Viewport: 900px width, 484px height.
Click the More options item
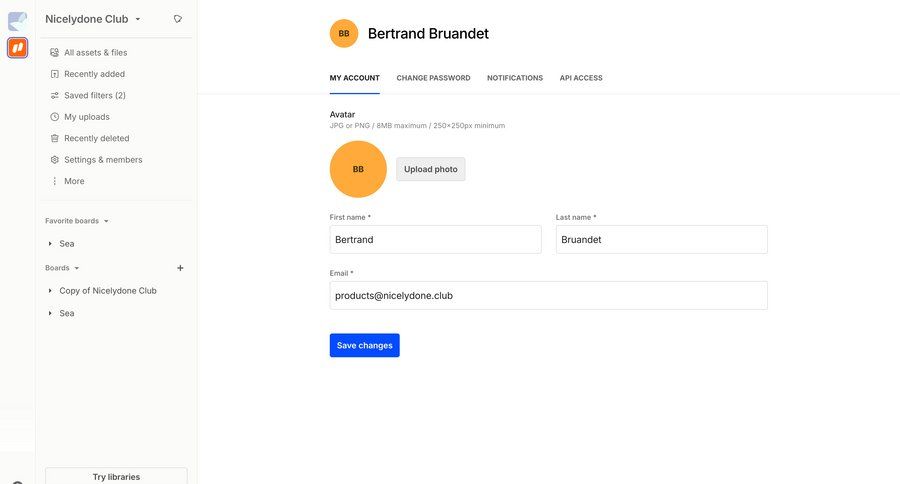click(73, 181)
